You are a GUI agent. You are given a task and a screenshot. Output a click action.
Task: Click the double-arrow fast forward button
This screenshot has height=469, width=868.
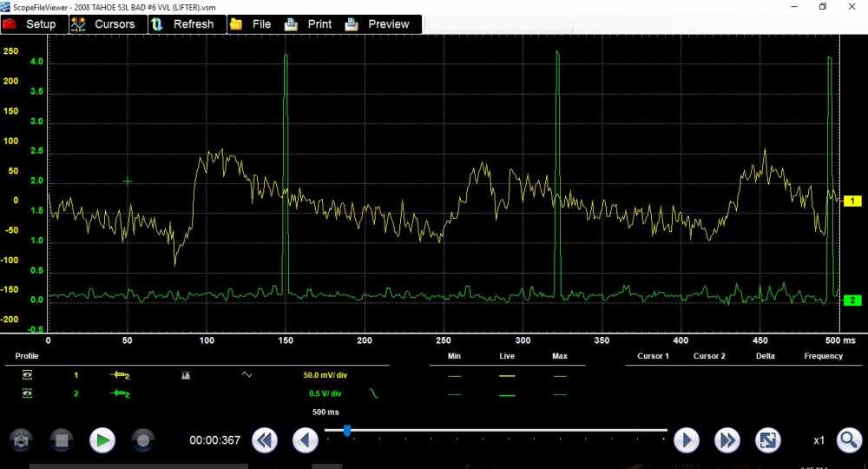pos(727,440)
